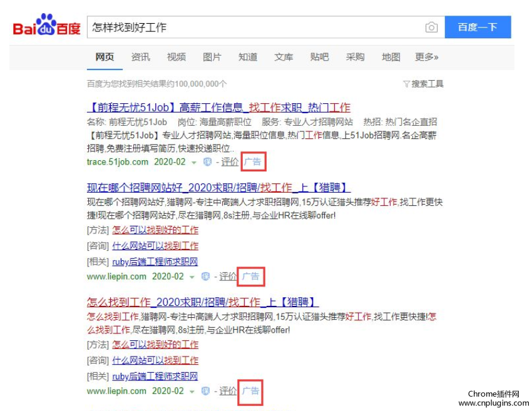Click 评价 in 怎么找到工作 result
532x411 pixels.
228,391
